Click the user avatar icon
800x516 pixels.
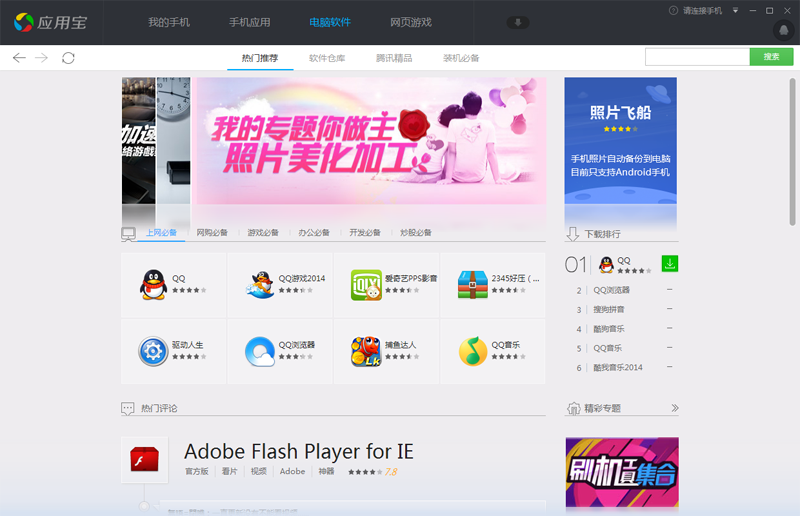784,30
